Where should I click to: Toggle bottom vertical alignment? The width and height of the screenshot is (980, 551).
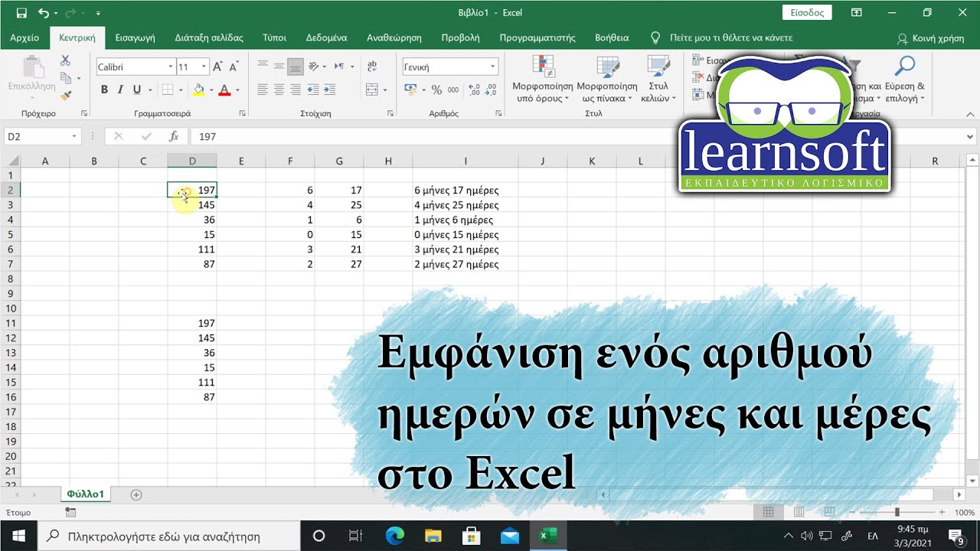pos(296,67)
